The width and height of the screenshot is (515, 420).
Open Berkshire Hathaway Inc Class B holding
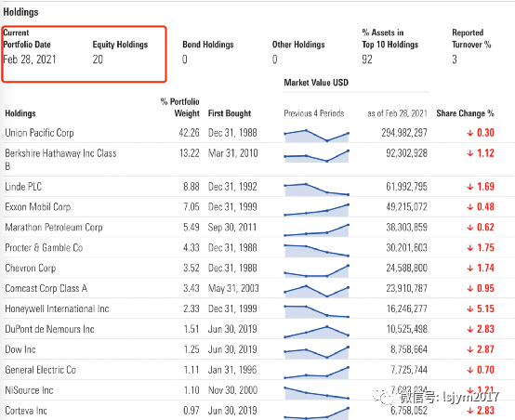tap(60, 160)
